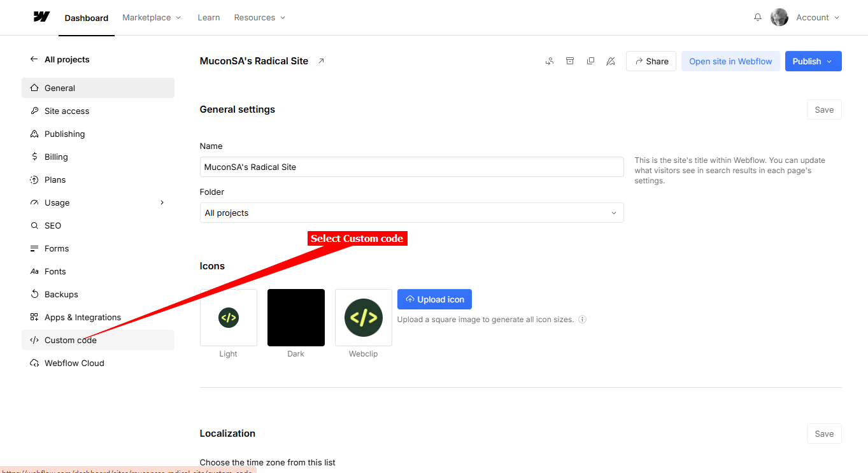Click the back arrow beside All projects

coord(34,59)
